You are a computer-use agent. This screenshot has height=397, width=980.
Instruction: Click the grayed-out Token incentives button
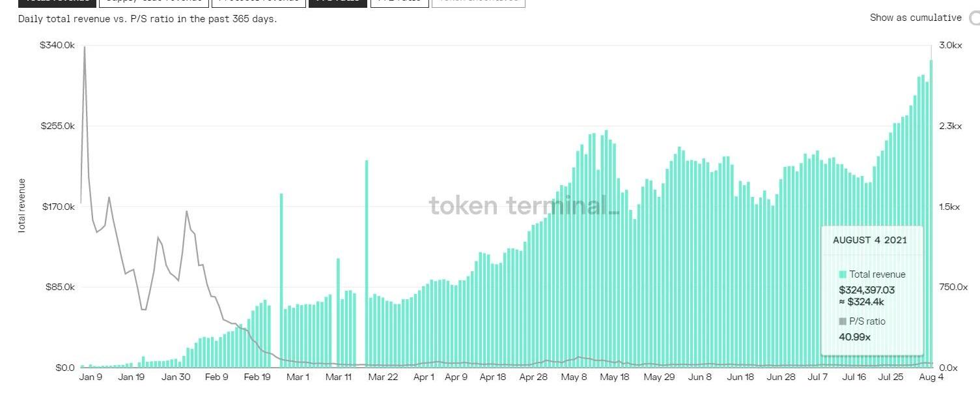(479, 2)
